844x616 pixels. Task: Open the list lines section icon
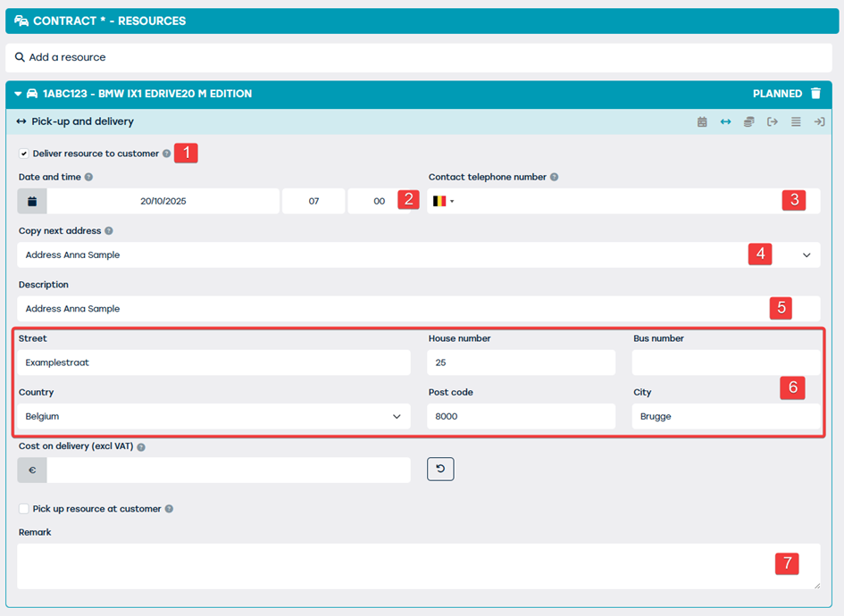click(x=796, y=121)
